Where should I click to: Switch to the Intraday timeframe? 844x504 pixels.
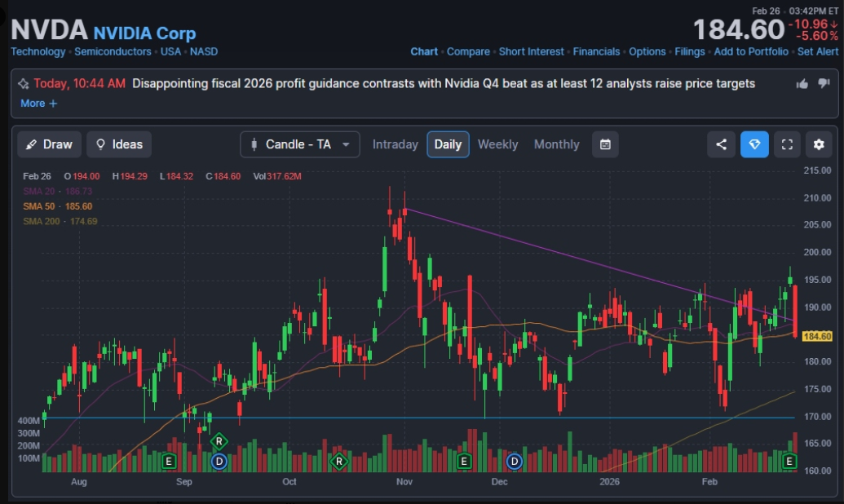(395, 144)
